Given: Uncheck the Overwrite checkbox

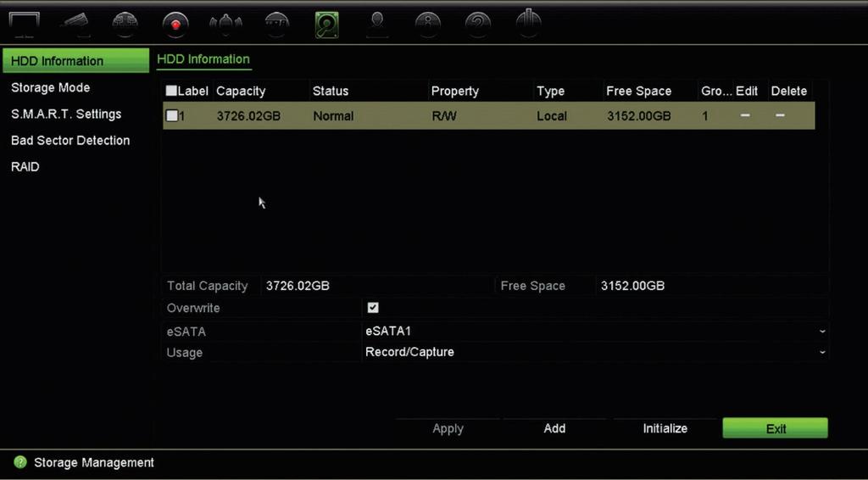Looking at the screenshot, I should tap(373, 308).
